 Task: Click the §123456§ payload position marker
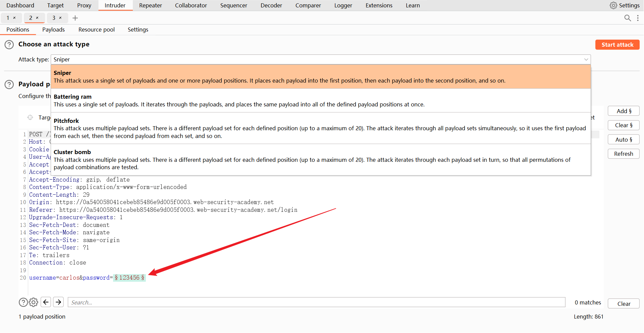tap(129, 278)
